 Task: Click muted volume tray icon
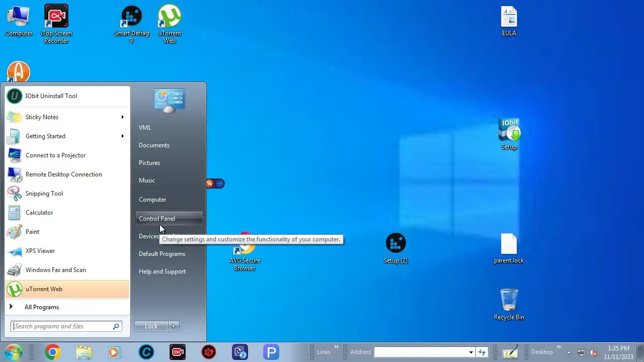click(x=593, y=352)
